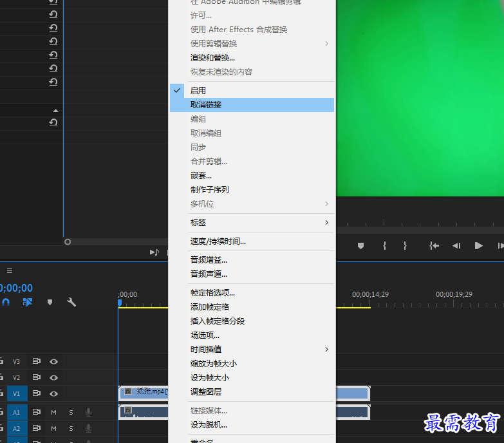Mute audio track A1
504x443 pixels.
tap(53, 412)
